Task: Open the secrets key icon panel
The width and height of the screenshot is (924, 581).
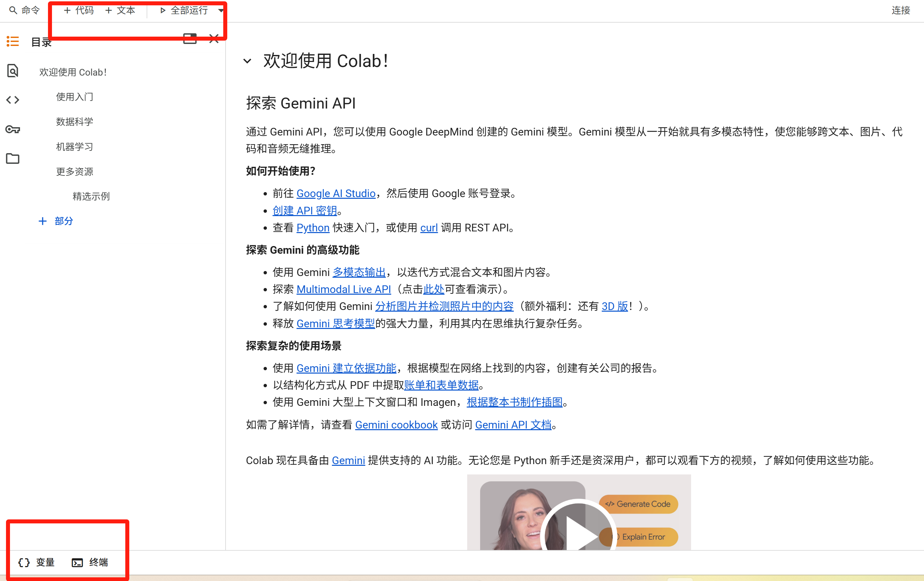Action: [13, 129]
